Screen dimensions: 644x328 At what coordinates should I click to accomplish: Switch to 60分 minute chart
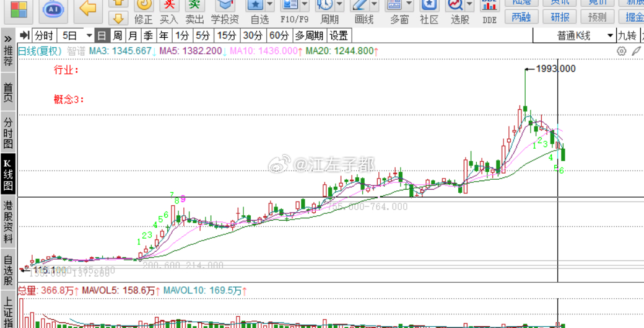pos(279,36)
